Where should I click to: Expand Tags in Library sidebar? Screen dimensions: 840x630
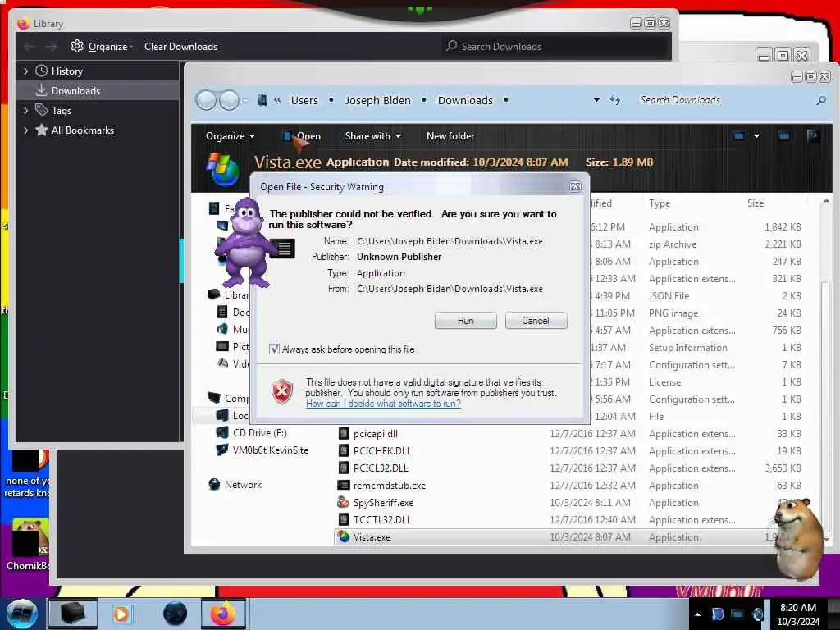[25, 111]
